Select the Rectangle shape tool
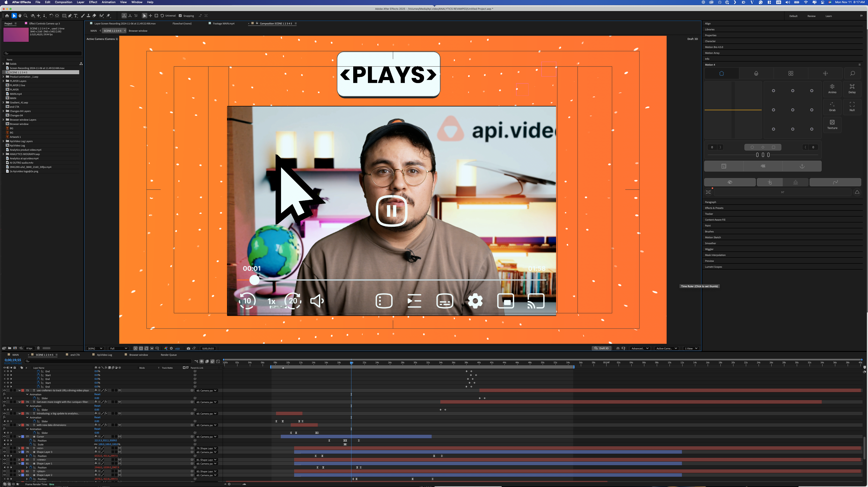Viewport: 868px width, 487px height. 64,16
